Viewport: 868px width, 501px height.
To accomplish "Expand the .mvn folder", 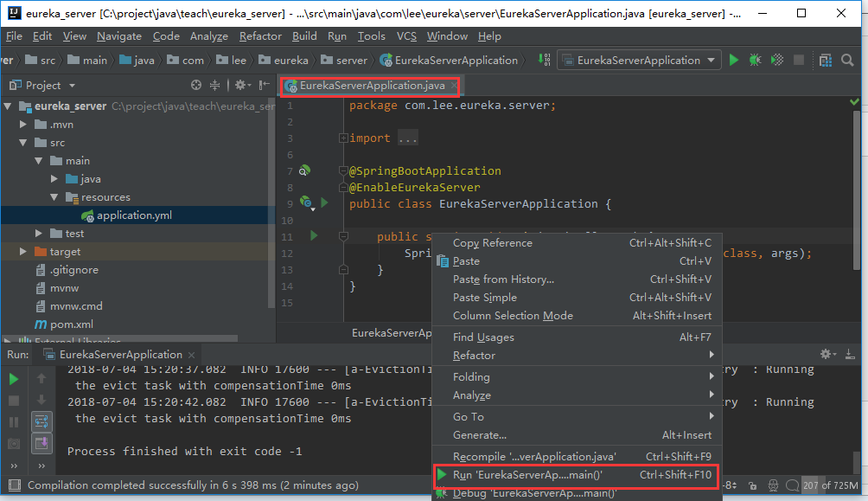I will click(x=23, y=124).
